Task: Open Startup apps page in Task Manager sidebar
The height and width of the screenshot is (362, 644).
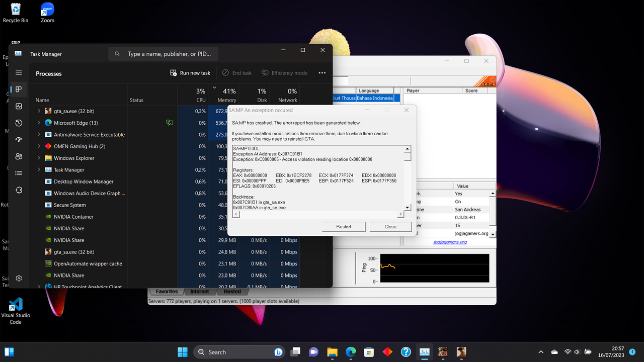Action: coord(19,139)
